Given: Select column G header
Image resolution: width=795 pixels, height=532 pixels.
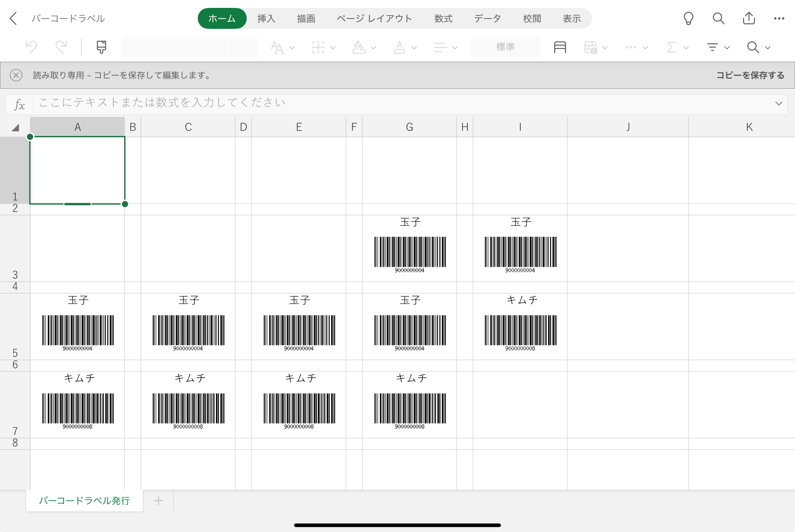Looking at the screenshot, I should click(x=410, y=127).
